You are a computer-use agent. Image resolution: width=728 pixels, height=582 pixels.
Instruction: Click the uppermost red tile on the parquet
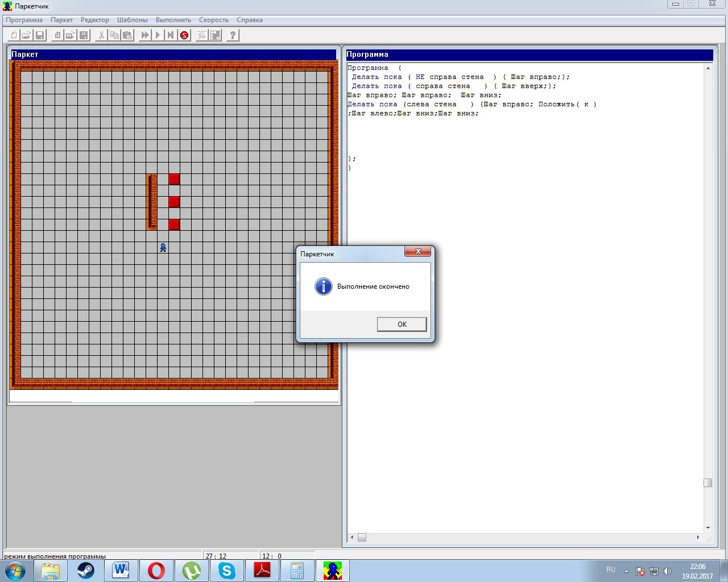(x=174, y=179)
